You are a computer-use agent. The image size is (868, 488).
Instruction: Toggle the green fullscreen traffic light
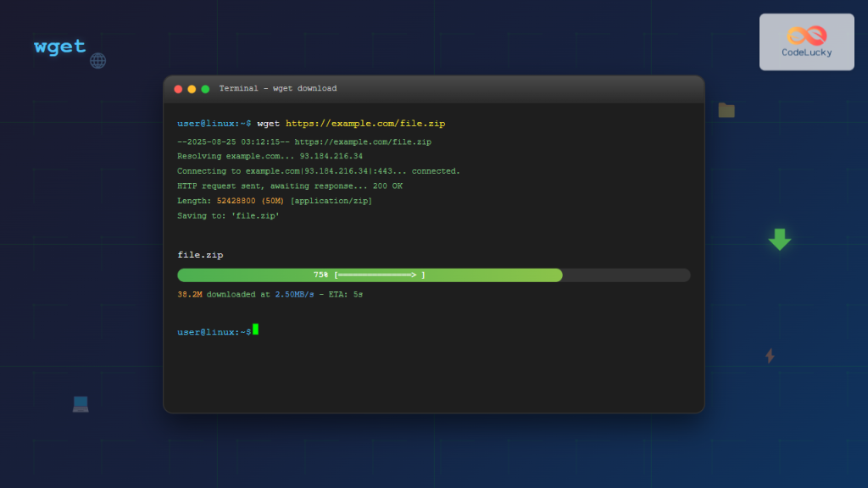click(203, 88)
